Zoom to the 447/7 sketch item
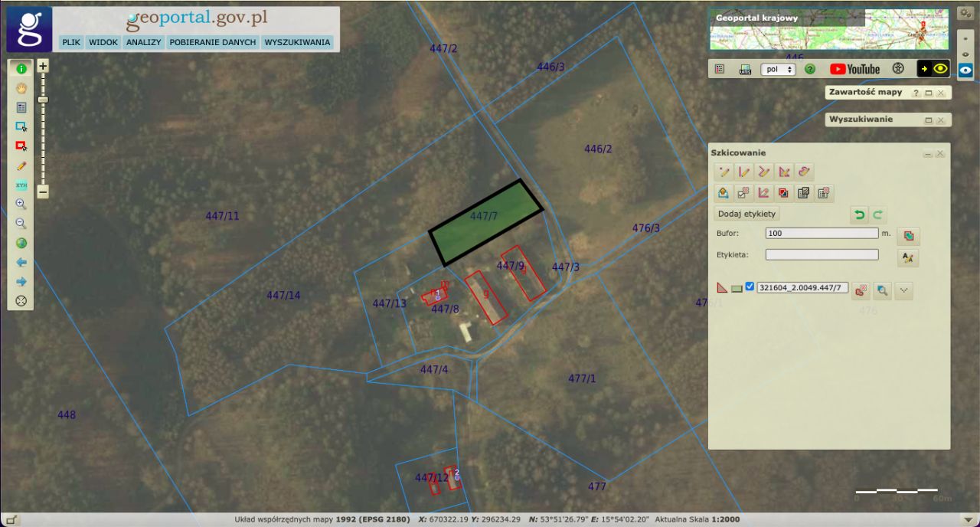 (883, 290)
